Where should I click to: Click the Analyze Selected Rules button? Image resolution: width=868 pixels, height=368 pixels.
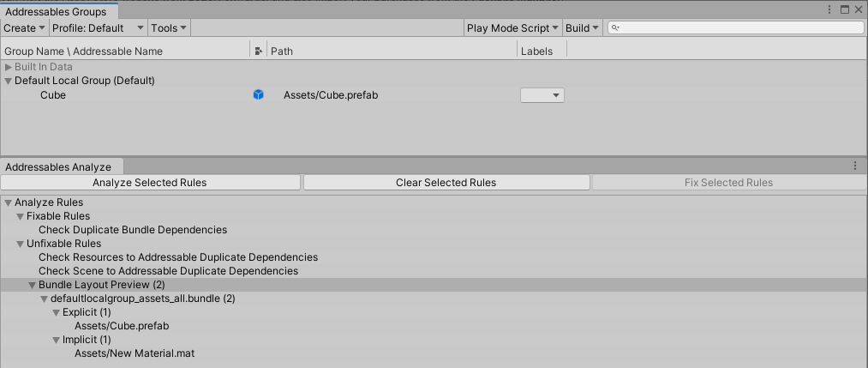150,183
